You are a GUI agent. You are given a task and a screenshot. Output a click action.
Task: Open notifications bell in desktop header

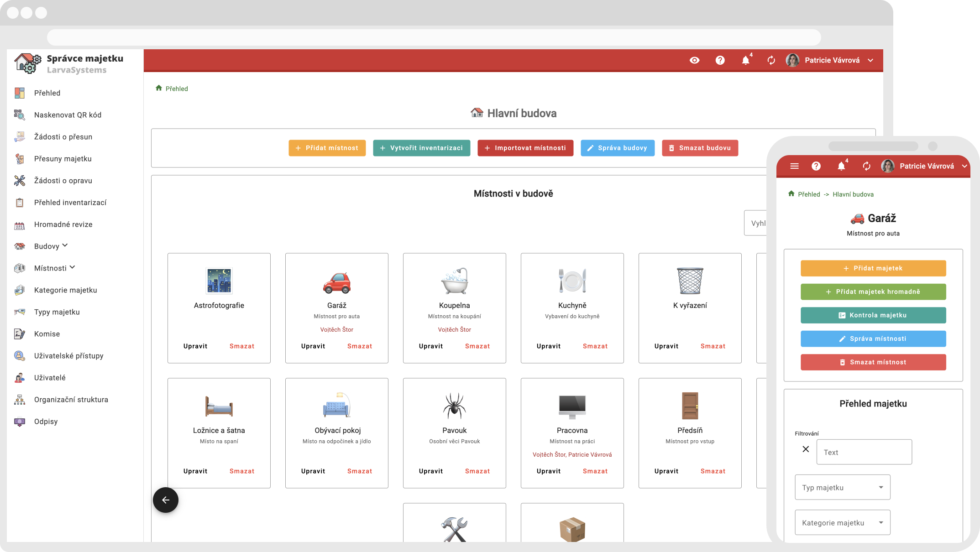[x=745, y=60]
